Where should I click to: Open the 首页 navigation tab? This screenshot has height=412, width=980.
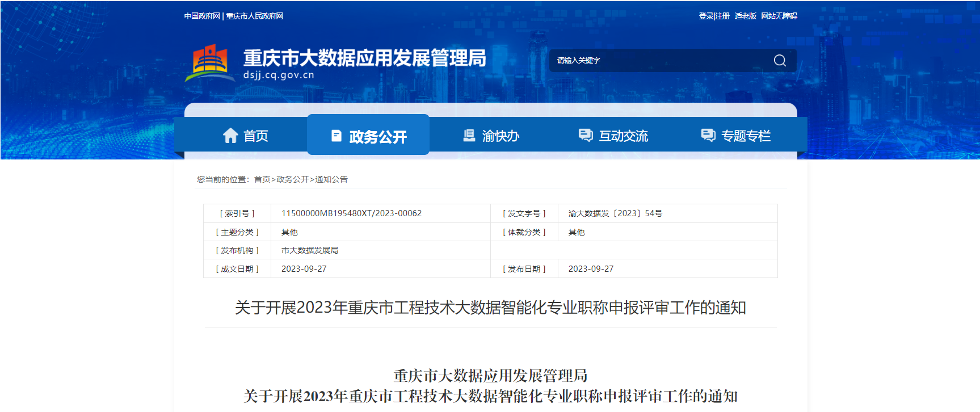coord(255,136)
